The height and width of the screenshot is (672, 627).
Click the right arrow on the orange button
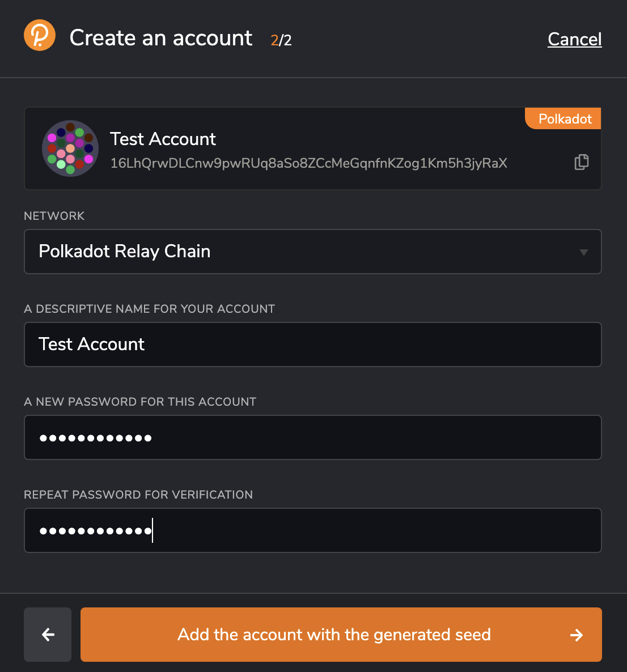[577, 635]
